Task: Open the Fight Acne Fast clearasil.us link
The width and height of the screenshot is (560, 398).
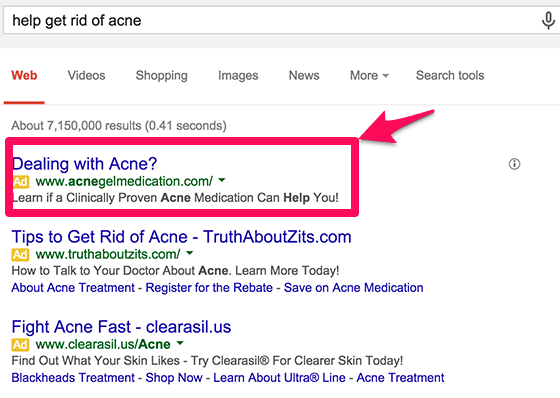Action: pyautogui.click(x=121, y=327)
